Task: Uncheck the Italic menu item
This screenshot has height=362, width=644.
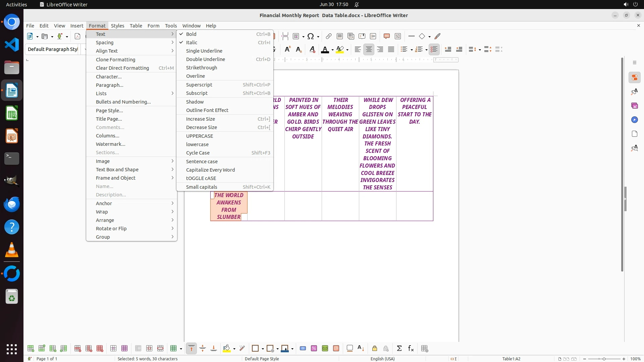Action: [192, 43]
